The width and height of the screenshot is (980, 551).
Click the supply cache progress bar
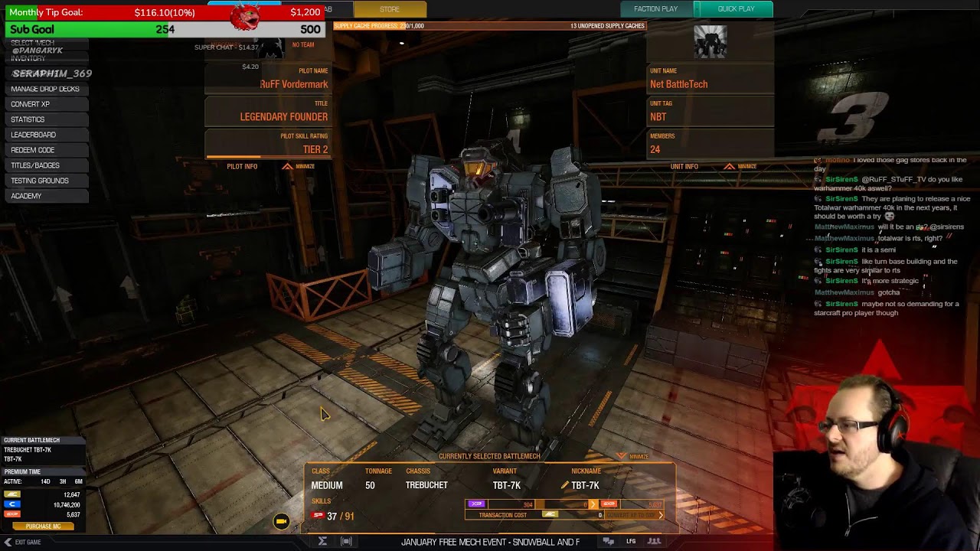click(x=490, y=26)
